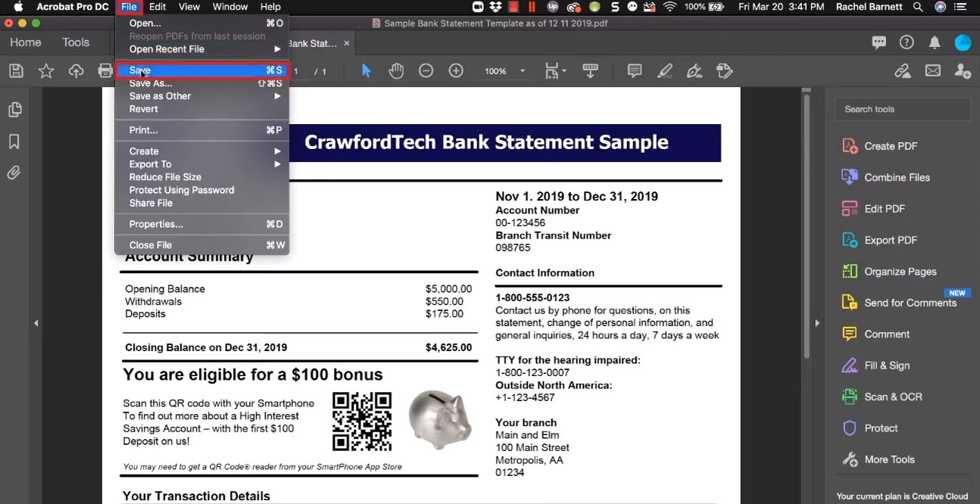The image size is (980, 504).
Task: Switch to the Tools tab
Action: click(x=76, y=42)
